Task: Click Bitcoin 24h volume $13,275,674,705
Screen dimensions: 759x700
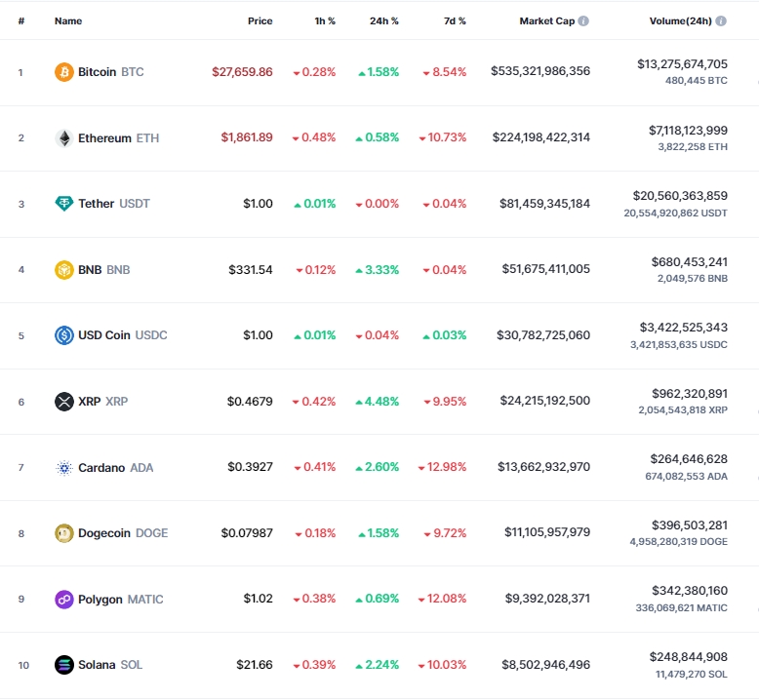Action: point(681,64)
